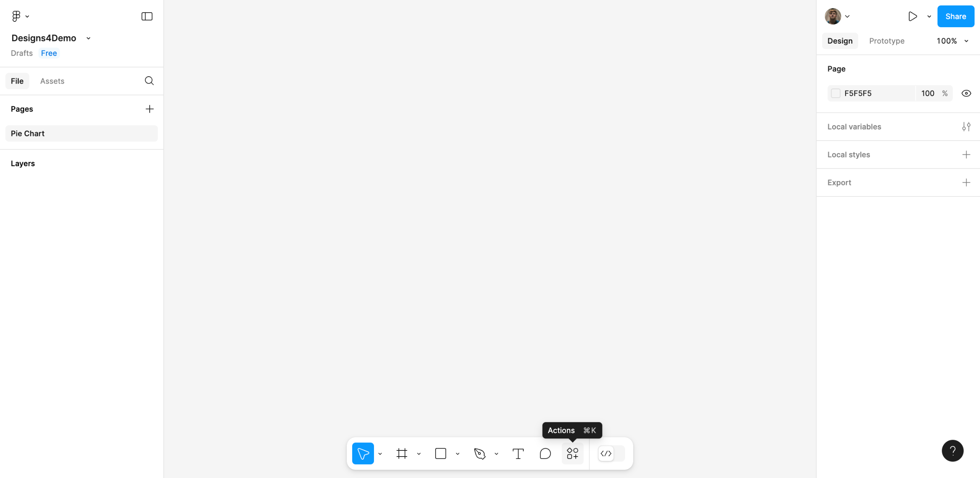Select the Rectangle shape tool

point(441,453)
